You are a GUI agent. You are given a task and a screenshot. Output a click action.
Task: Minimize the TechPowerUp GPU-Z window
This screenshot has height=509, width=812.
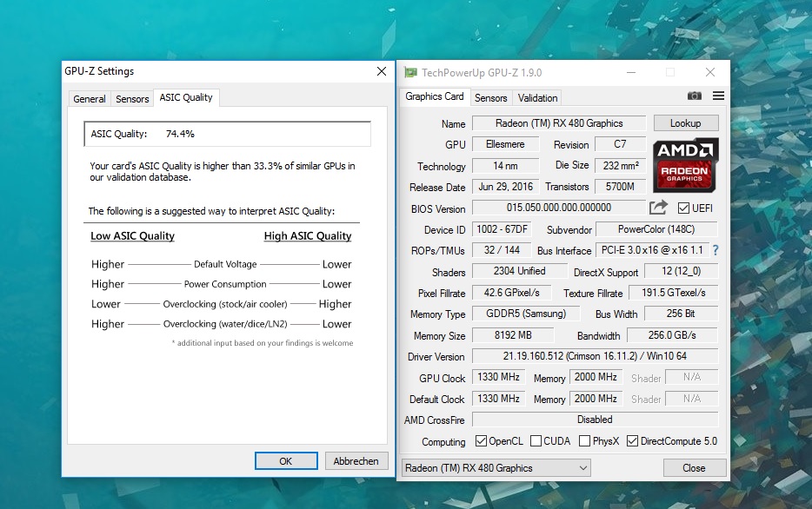point(631,72)
